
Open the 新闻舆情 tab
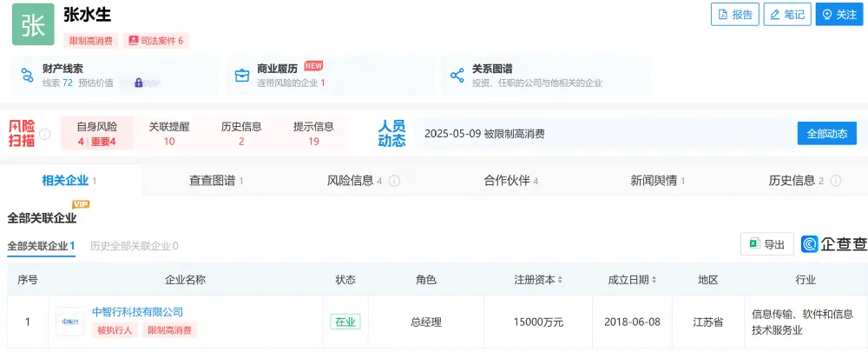(x=658, y=180)
